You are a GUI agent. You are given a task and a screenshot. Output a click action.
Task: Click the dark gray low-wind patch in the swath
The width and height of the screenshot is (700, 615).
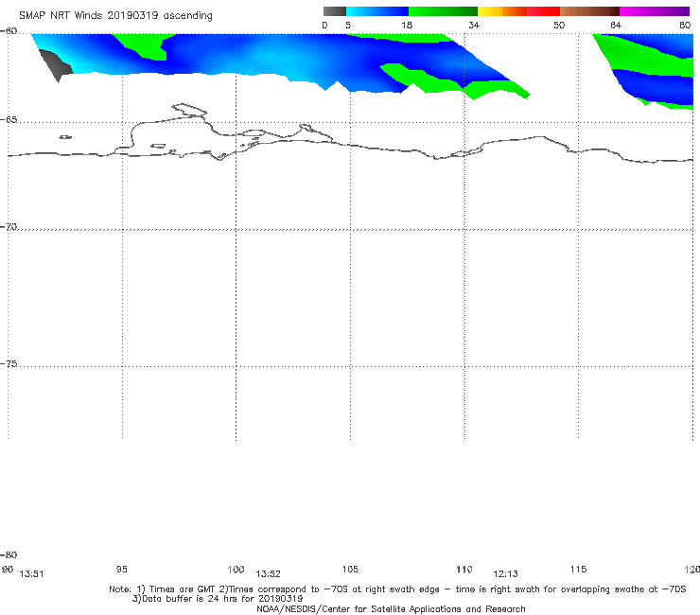[x=56, y=64]
